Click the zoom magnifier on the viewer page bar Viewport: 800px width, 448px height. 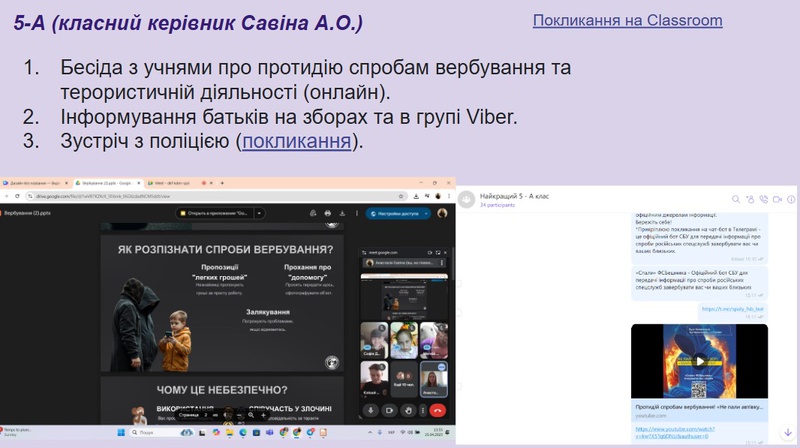point(251,415)
